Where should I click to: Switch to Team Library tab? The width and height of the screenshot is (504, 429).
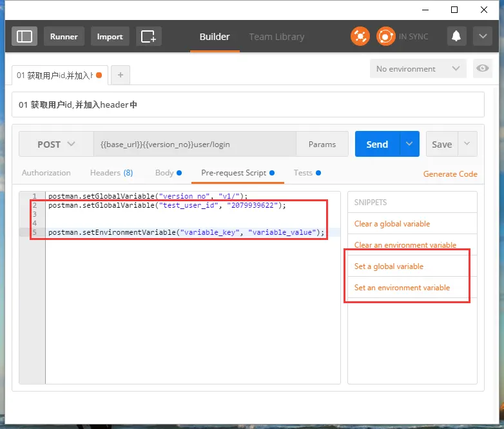(x=276, y=37)
